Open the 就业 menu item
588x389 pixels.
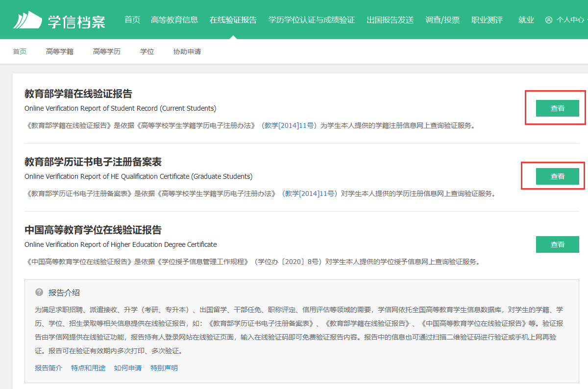click(x=526, y=20)
